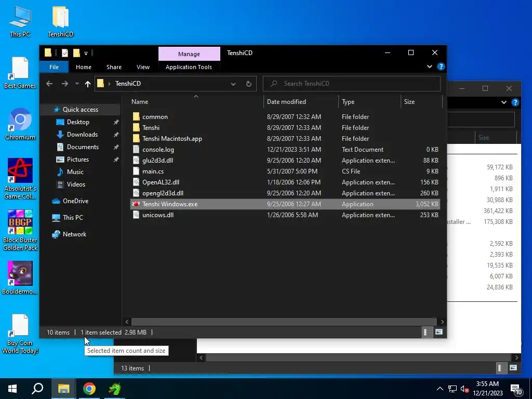
Task: Go forward with the Forward arrow
Action: [64, 84]
